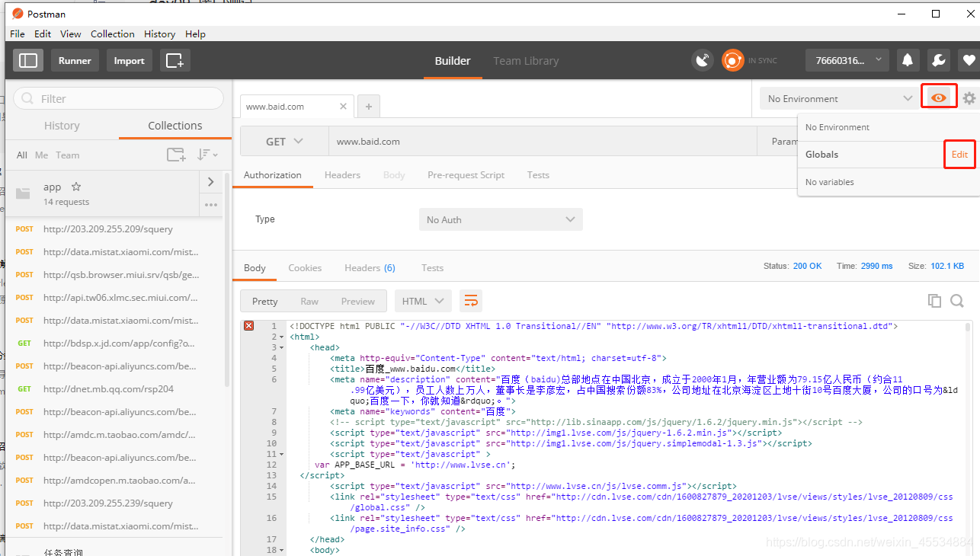The height and width of the screenshot is (556, 980).
Task: Open the notifications bell
Action: pyautogui.click(x=907, y=60)
